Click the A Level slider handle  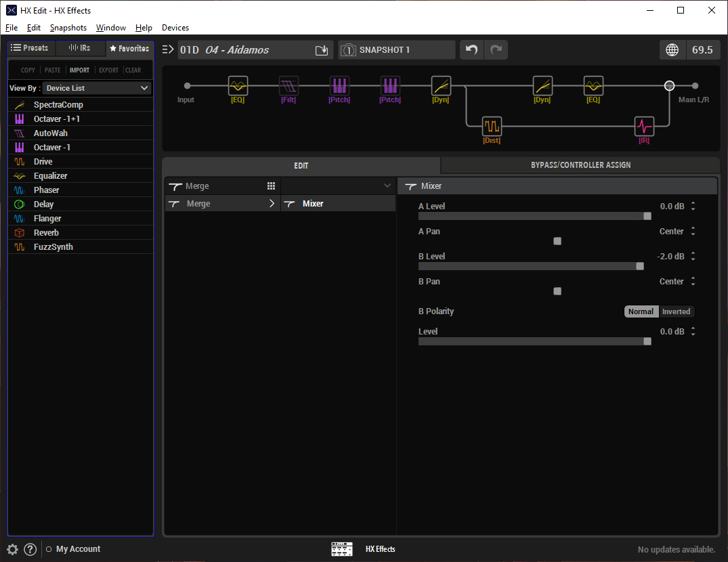(647, 216)
